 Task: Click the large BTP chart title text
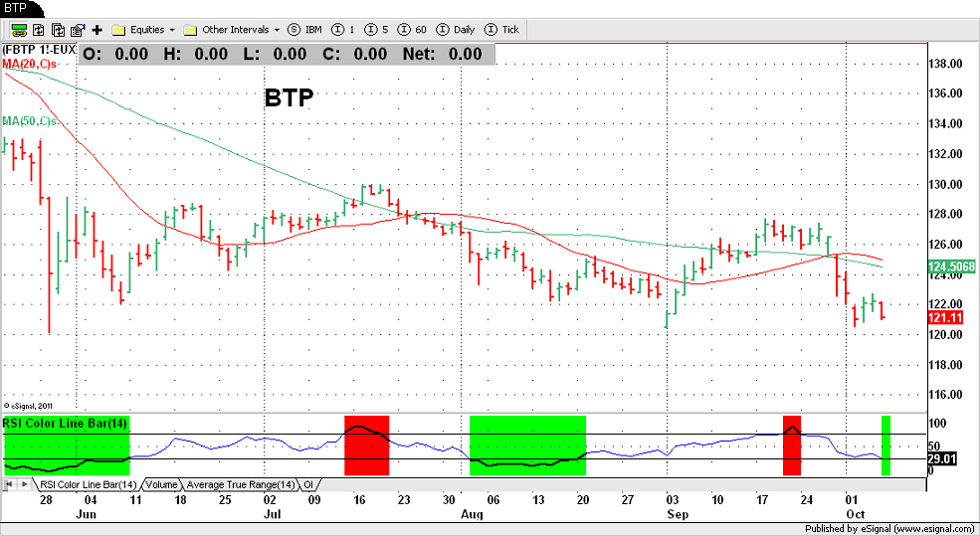click(289, 98)
